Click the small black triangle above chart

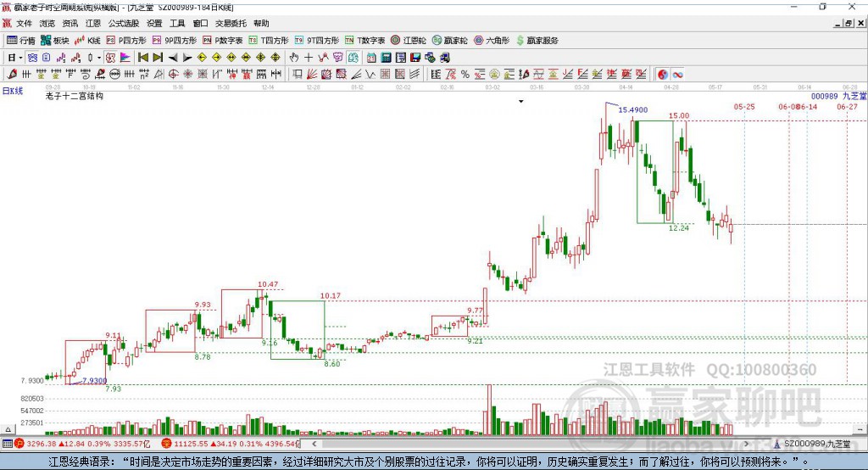point(521,102)
